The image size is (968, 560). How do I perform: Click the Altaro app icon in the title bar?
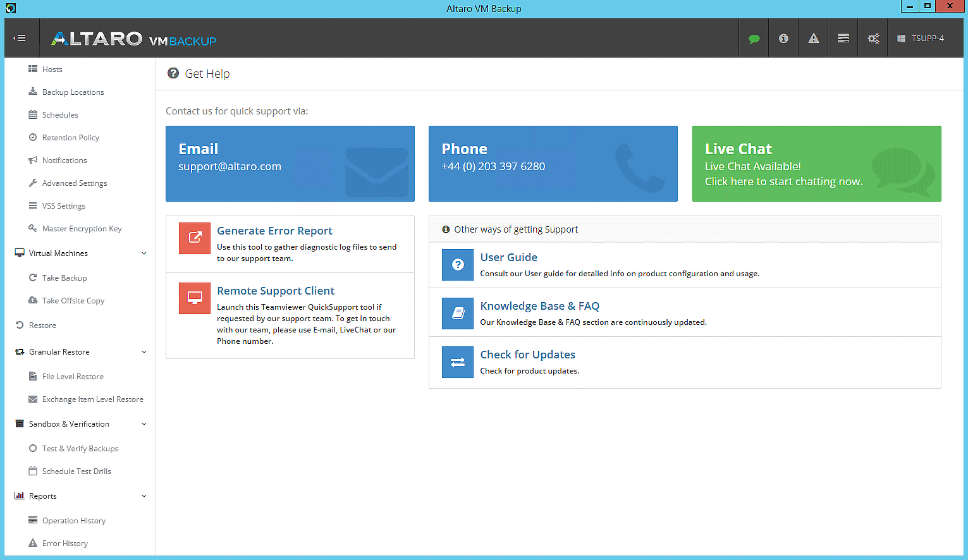coord(11,8)
